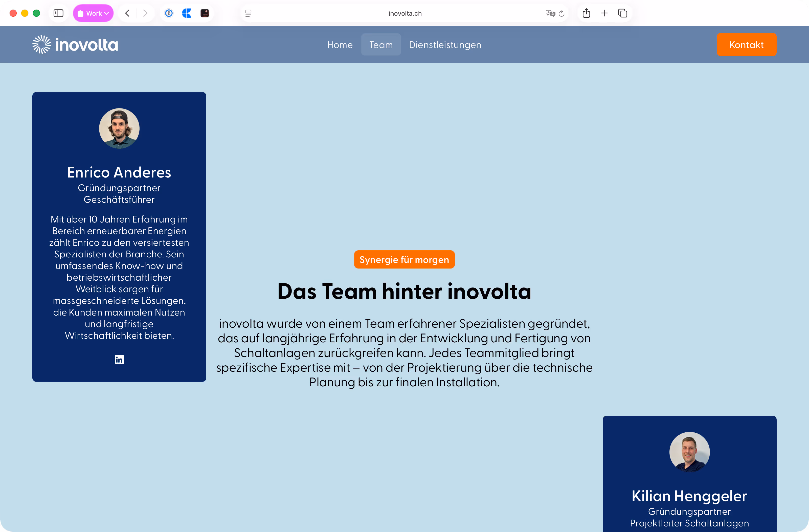
Task: Click the 'Synergie für morgen' badge
Action: pos(404,259)
